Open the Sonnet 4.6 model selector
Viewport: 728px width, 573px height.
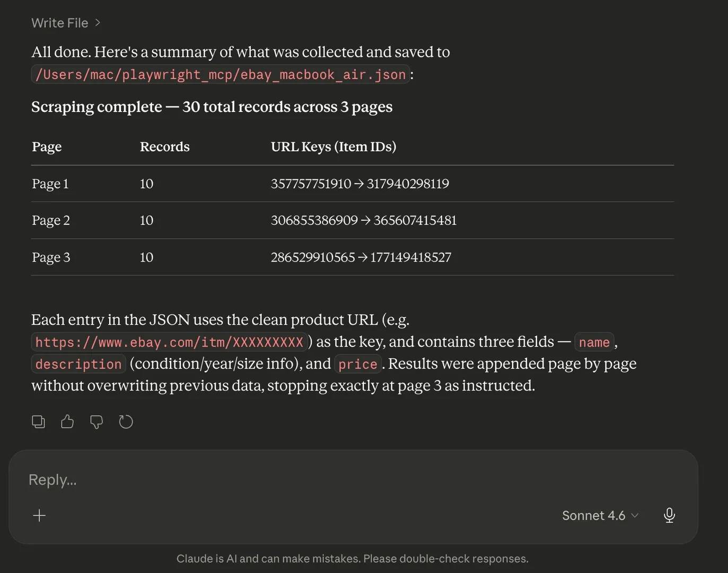(x=600, y=515)
